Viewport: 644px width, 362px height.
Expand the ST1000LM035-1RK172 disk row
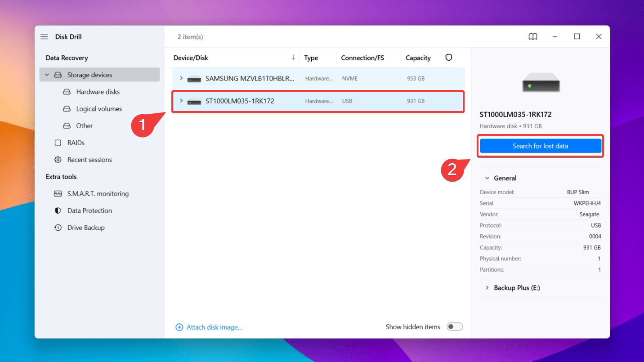point(181,101)
